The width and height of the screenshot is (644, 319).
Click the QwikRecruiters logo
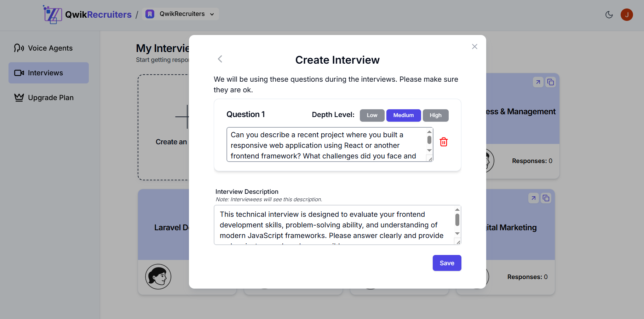[x=87, y=14]
